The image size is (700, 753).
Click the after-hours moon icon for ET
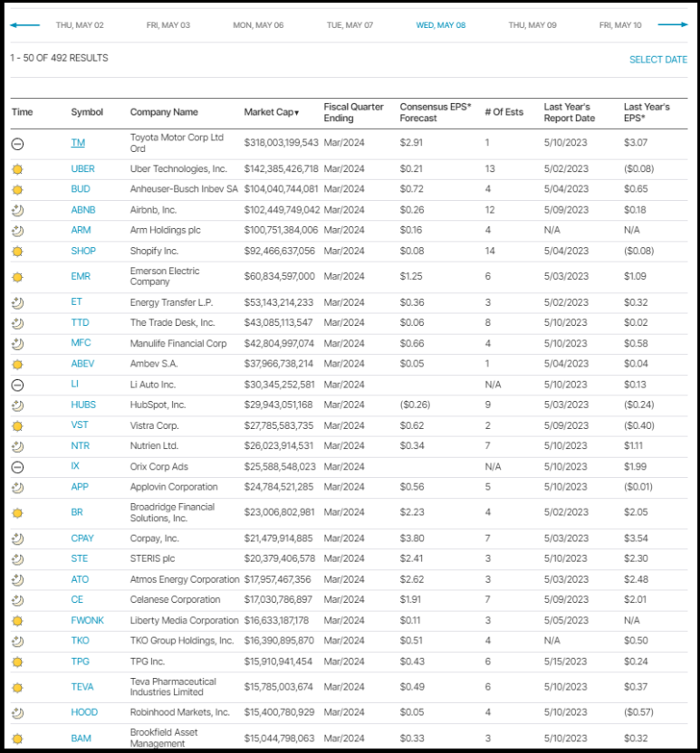click(x=18, y=303)
